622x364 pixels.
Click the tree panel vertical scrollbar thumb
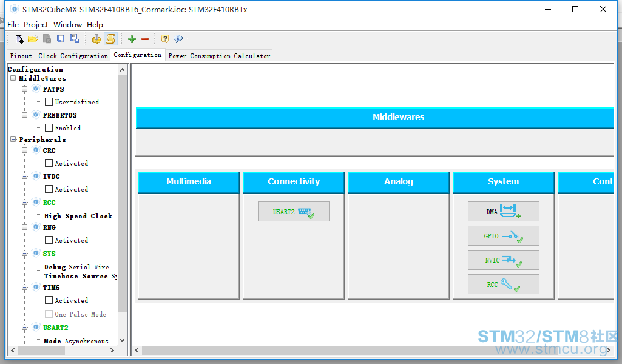[x=122, y=194]
